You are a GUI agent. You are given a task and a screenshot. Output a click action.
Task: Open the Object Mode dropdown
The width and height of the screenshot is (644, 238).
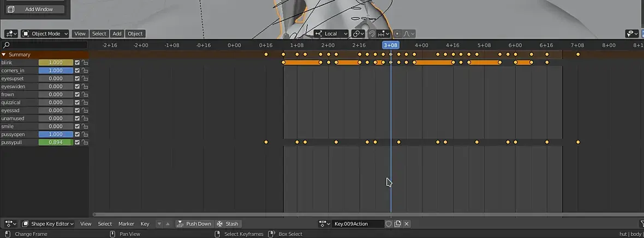click(x=45, y=34)
